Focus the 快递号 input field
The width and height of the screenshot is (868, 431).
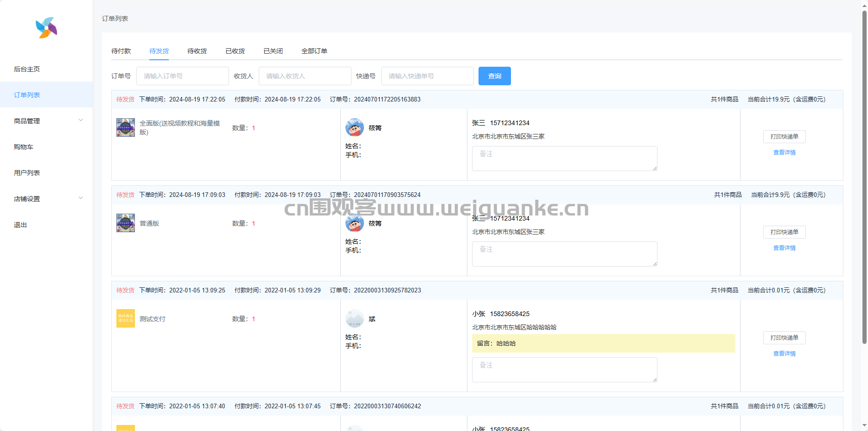pos(428,76)
